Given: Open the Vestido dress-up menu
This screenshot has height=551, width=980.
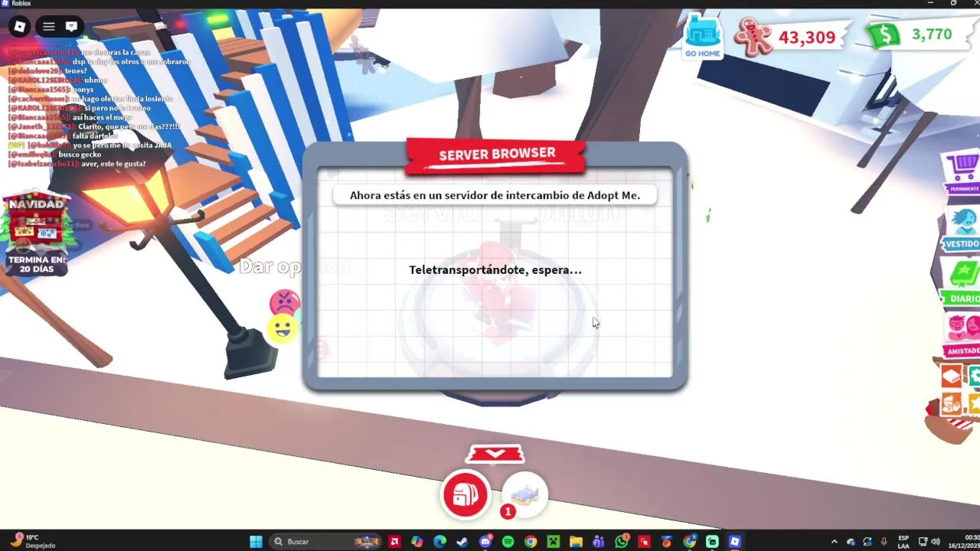Looking at the screenshot, I should 962,230.
